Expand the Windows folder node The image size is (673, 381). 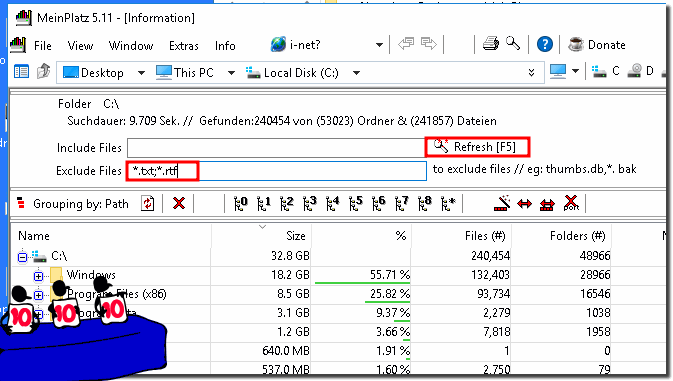click(x=38, y=276)
